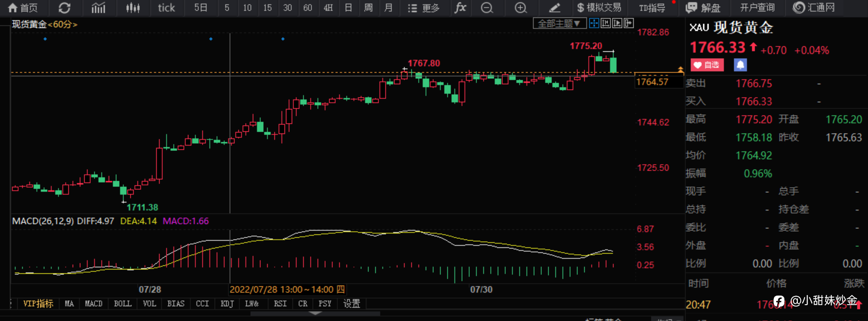
Task: Switch to the time-sharing line chart icon
Action: 98,8
